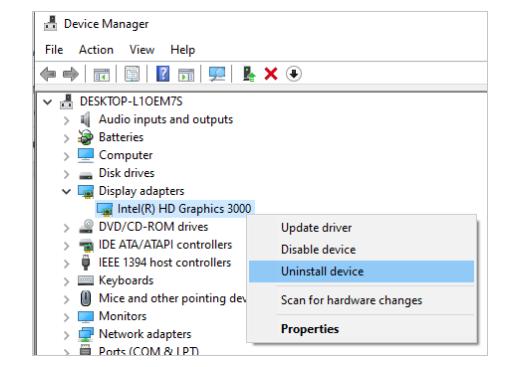
Task: Expand IDE ATA/ATAPI controllers category
Action: [x=67, y=246]
